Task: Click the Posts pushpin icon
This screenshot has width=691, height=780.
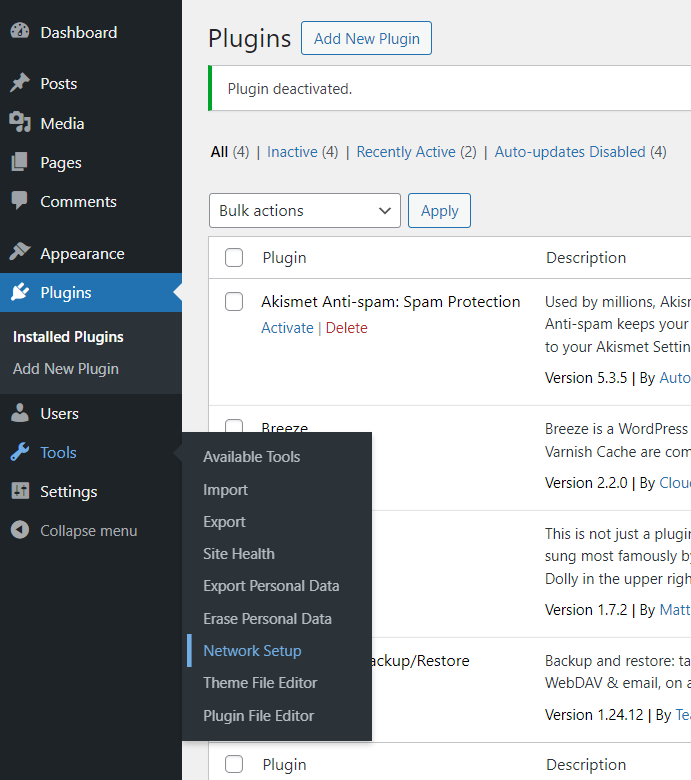Action: 20,83
